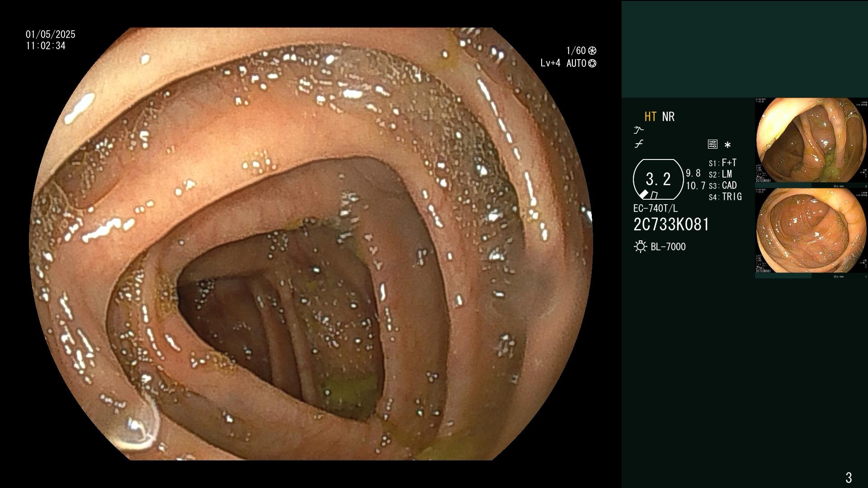Click the date 01/05/2025

click(51, 34)
